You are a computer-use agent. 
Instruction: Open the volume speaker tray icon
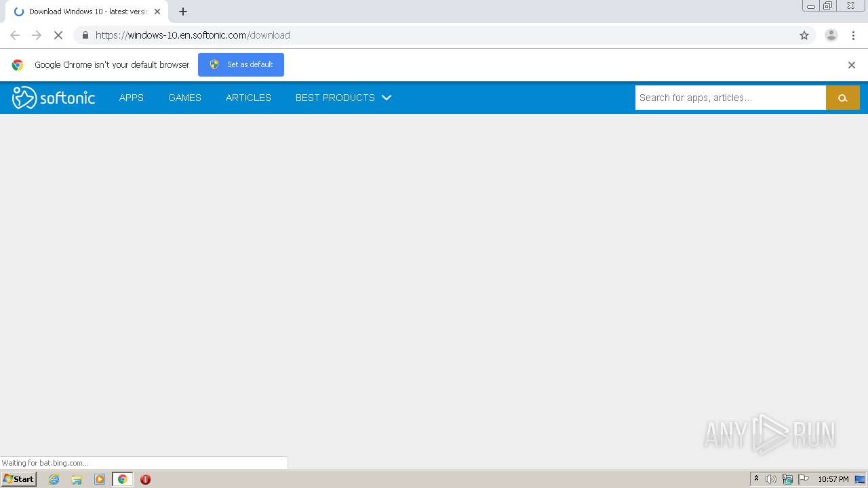pyautogui.click(x=771, y=479)
